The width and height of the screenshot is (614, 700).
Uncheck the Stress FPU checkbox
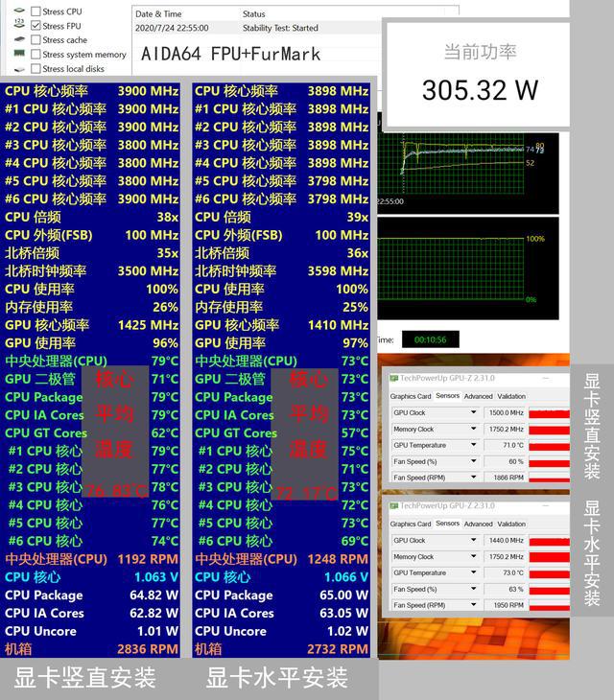35,26
